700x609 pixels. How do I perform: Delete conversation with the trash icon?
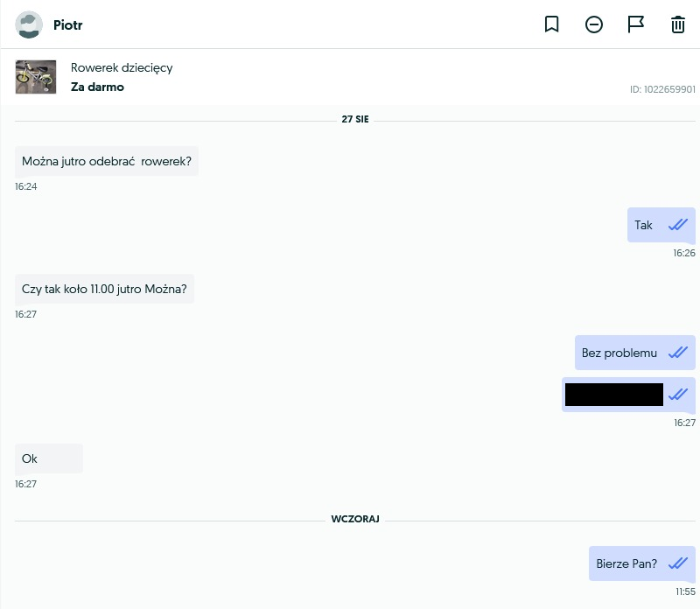tap(678, 24)
